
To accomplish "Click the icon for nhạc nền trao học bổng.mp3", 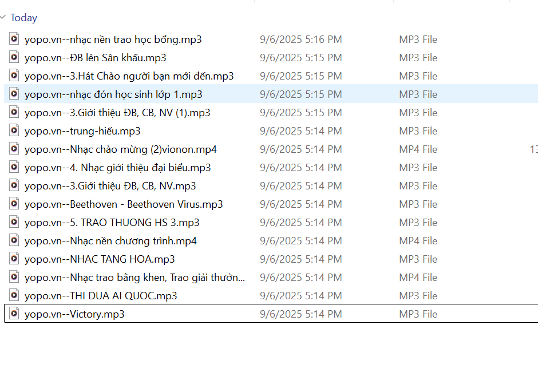I will click(x=14, y=39).
